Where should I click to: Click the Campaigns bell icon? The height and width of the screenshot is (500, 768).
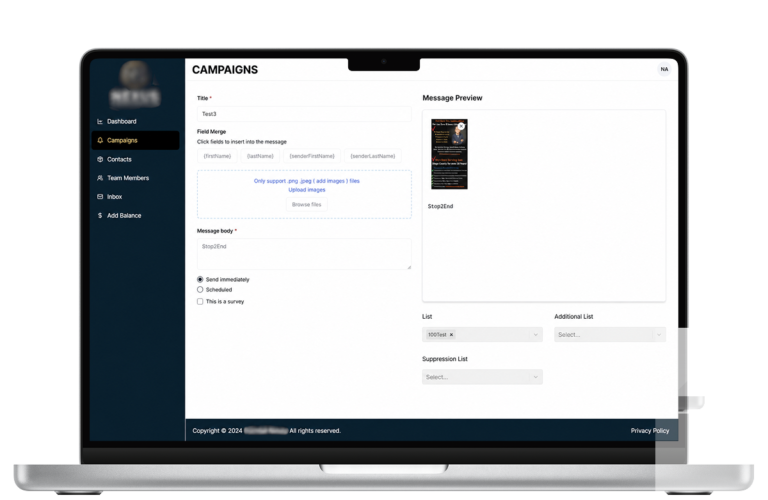point(100,140)
